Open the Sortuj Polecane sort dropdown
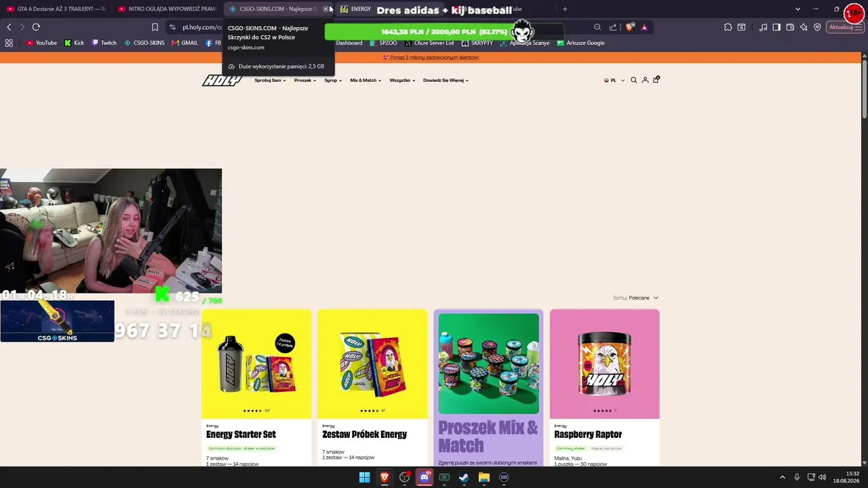The height and width of the screenshot is (488, 868). 635,298
